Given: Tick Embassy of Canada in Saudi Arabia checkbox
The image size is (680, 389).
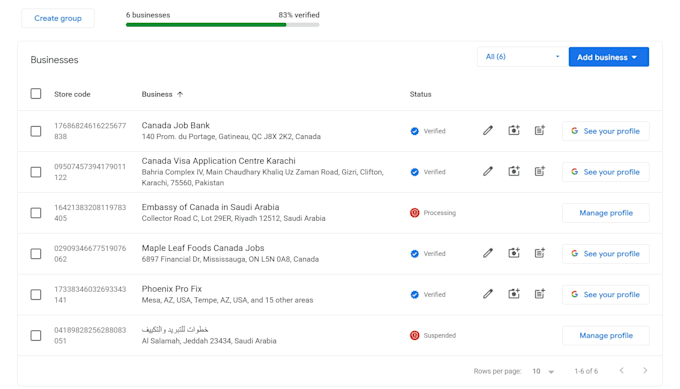Looking at the screenshot, I should 36,212.
